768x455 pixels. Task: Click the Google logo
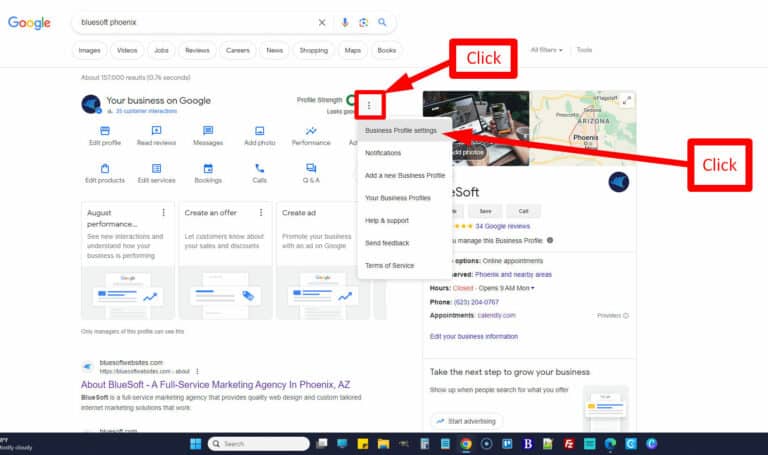click(29, 23)
